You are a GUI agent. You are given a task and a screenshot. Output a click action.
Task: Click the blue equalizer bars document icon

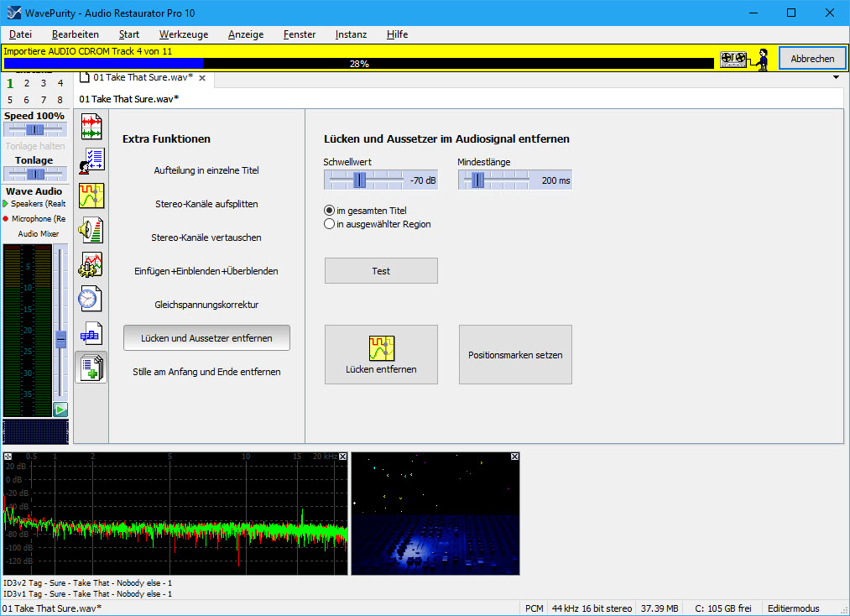(91, 333)
